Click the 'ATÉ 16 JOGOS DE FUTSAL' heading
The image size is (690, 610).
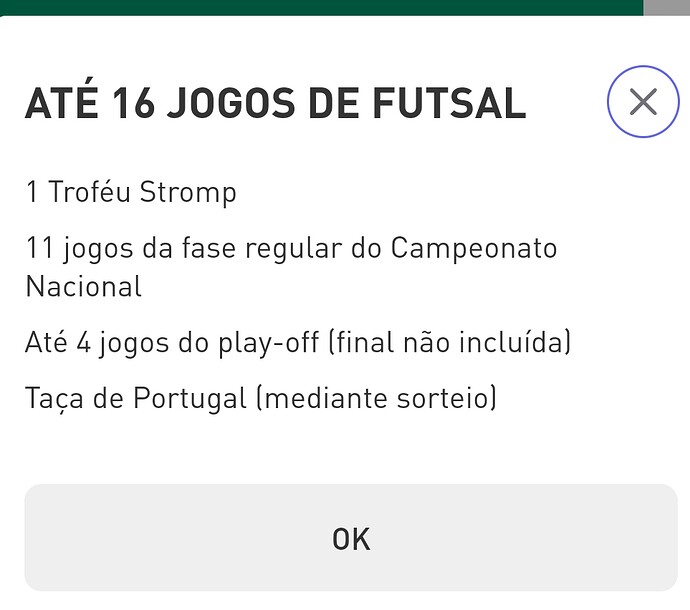(x=275, y=103)
